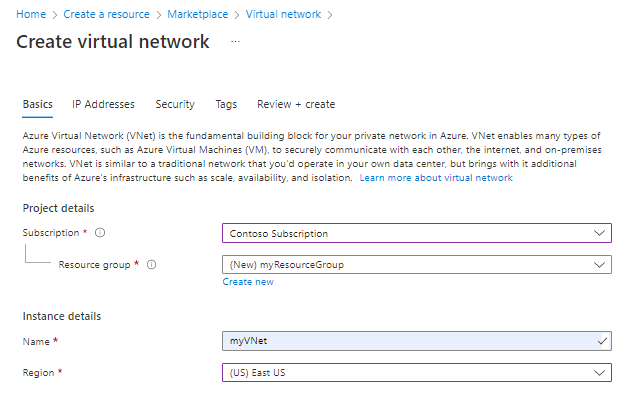Click the checkmark icon in Name field
Screen dimensions: 640x420
click(x=602, y=341)
